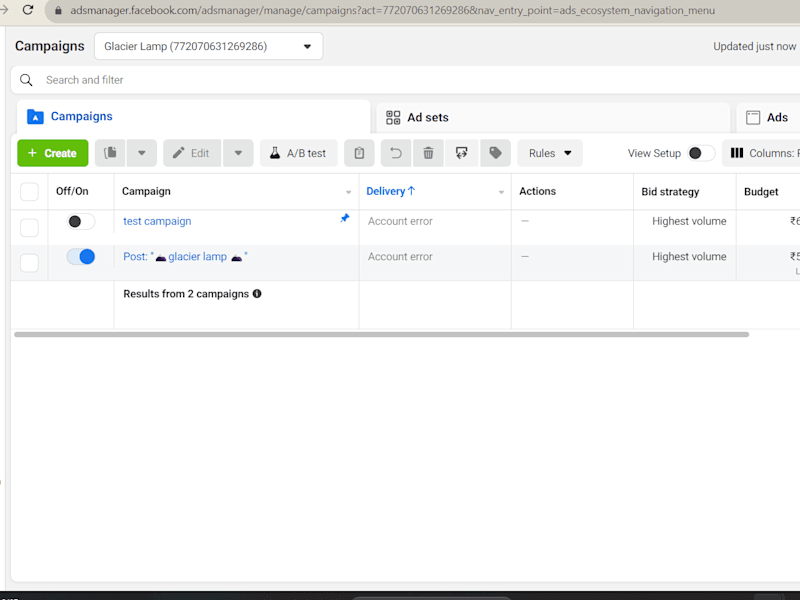Click Highest volume in test campaign row
This screenshot has width=800, height=600.
[x=689, y=221]
